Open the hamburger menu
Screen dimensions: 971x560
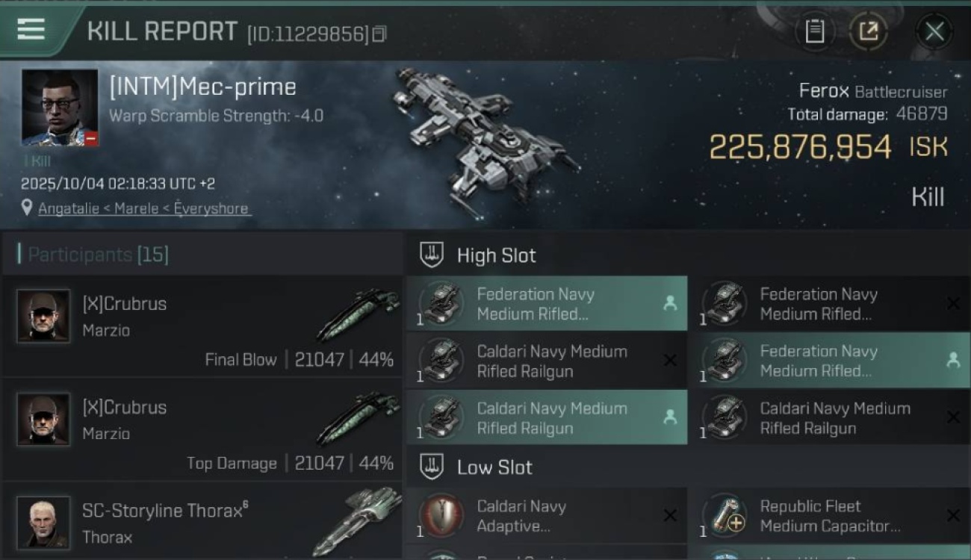click(31, 30)
